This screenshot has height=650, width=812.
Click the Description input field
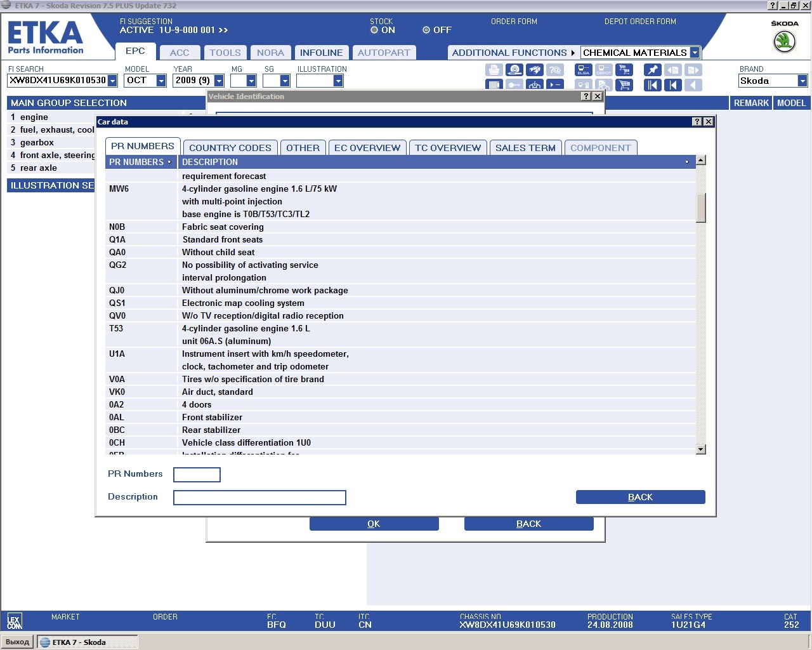click(x=259, y=498)
